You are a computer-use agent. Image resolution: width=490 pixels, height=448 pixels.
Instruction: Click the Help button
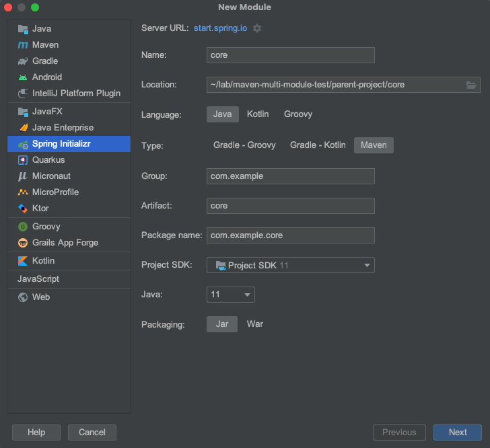tap(36, 433)
